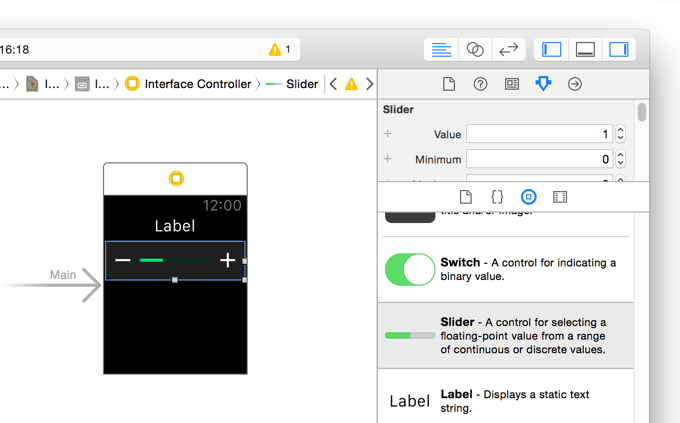680x423 pixels.
Task: Open the Assistant editor
Action: point(475,49)
